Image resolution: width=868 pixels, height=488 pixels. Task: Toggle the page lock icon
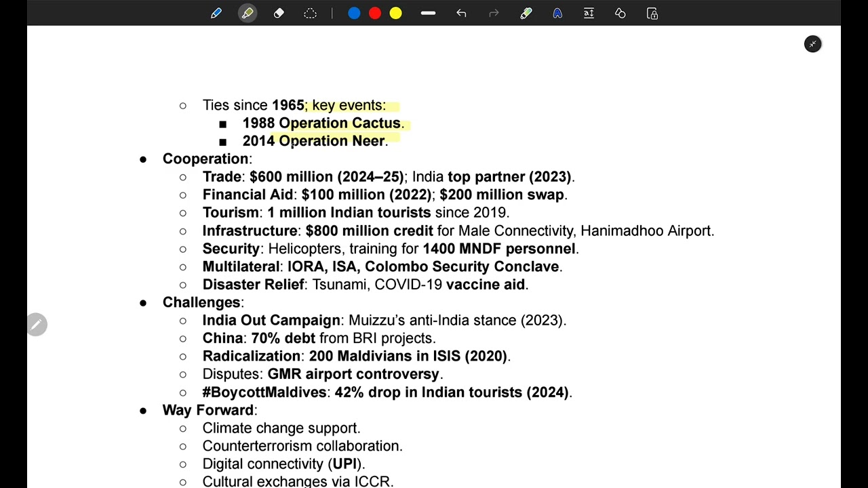tap(652, 14)
